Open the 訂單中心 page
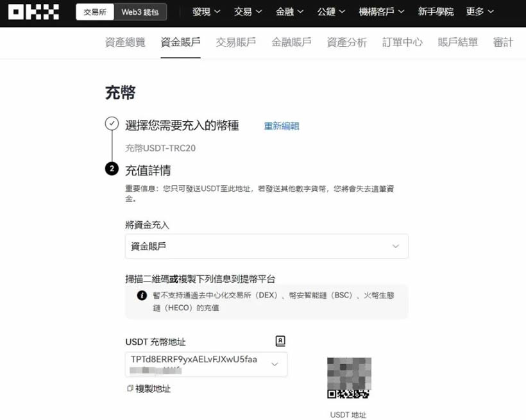The width and height of the screenshot is (526, 420). click(x=402, y=42)
